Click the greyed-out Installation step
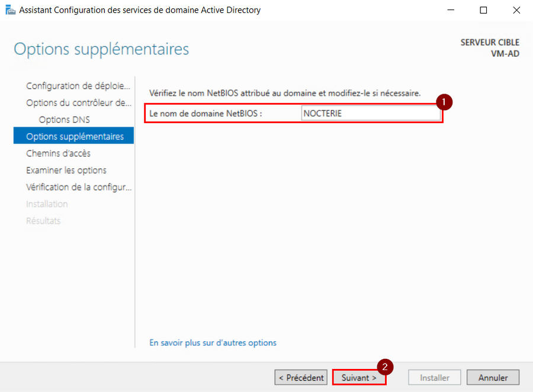This screenshot has height=392, width=533. 47,204
